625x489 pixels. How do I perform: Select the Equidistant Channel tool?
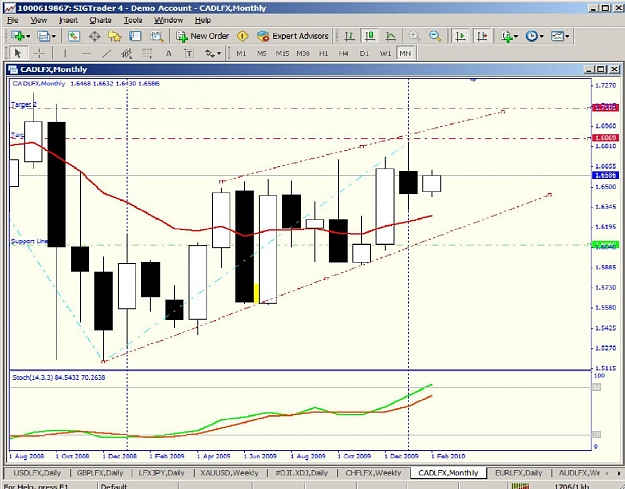coord(127,53)
